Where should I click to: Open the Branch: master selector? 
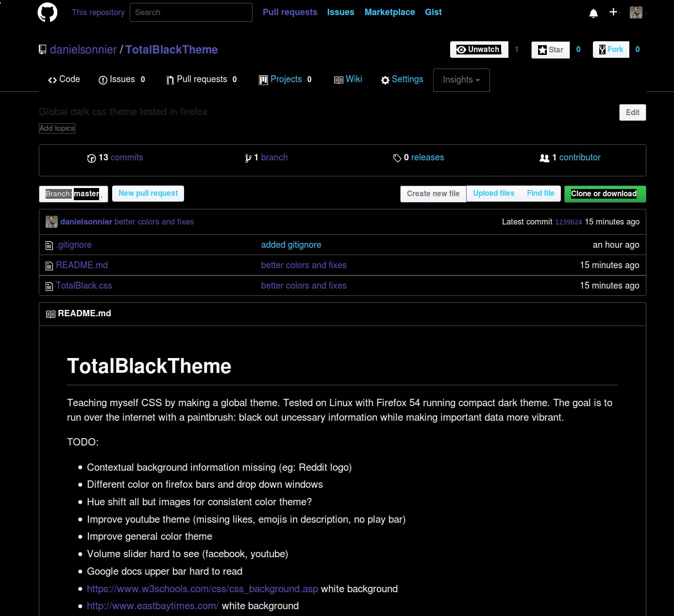[x=73, y=193]
